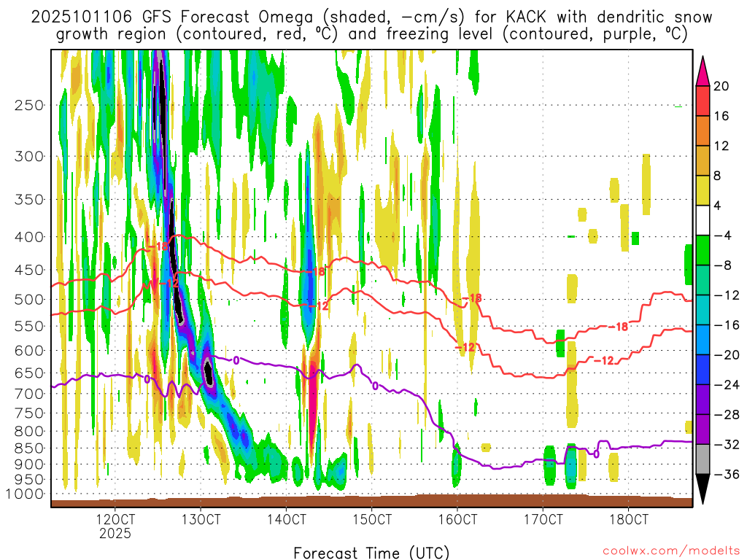Click the subtitle line about freezing level
This screenshot has width=747, height=560.
click(371, 34)
